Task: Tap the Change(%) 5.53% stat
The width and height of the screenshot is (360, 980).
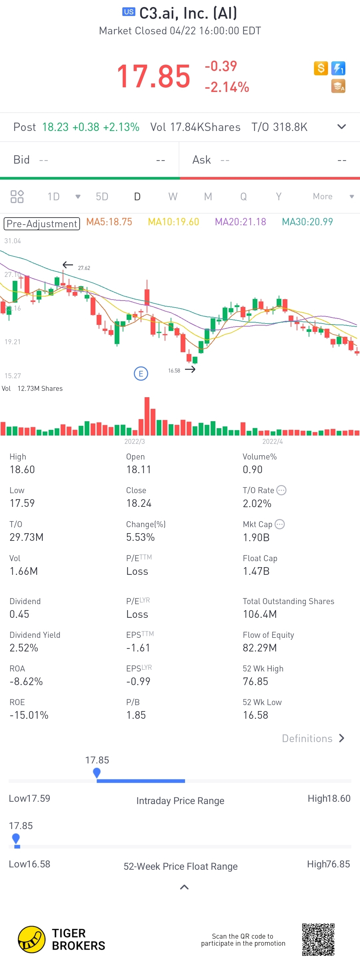Action: pos(146,531)
